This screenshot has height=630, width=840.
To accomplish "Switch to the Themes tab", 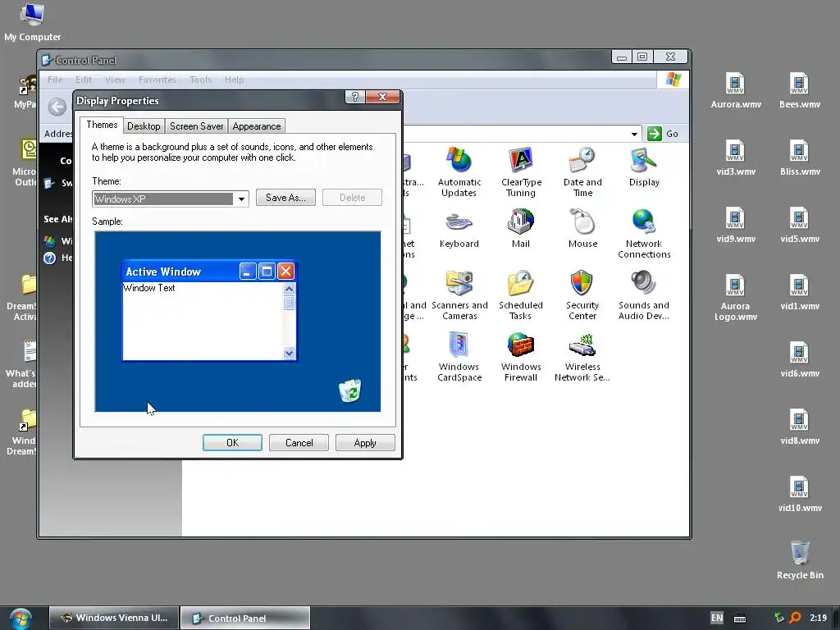I will [x=102, y=125].
